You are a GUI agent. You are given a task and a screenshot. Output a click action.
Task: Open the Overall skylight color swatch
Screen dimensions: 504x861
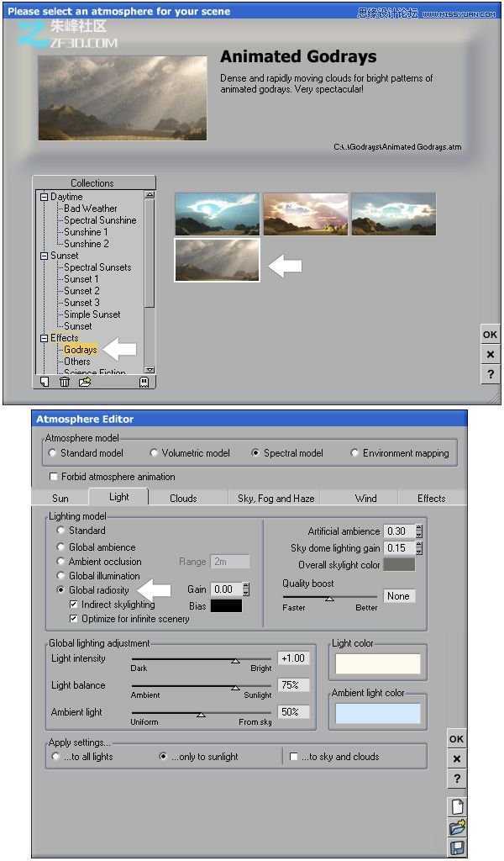coord(399,564)
